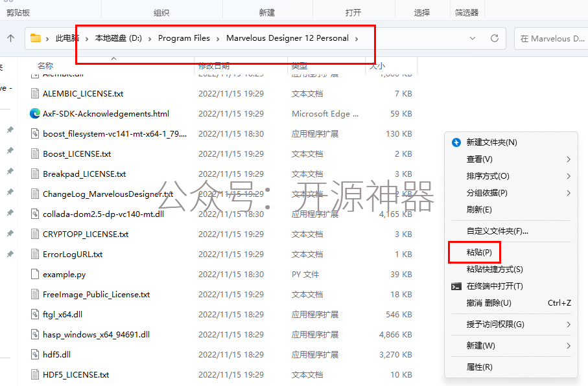Select file name FreeImage_Public_License.txt
The image size is (588, 386).
[96, 295]
